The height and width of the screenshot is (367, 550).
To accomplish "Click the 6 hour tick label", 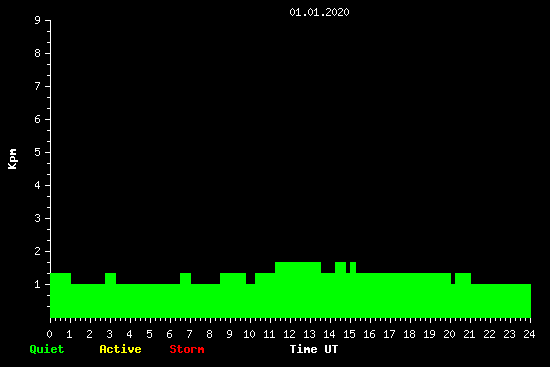I will point(169,334).
